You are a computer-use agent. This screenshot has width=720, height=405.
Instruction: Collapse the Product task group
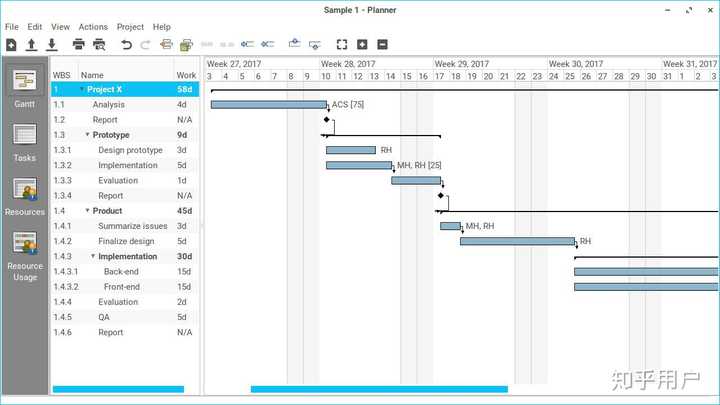[87, 210]
